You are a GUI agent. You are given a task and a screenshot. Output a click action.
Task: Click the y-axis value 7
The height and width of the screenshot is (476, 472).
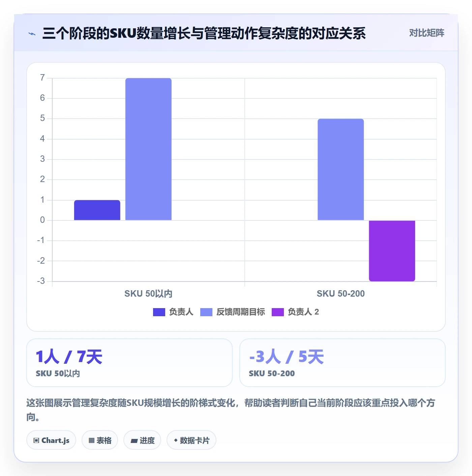[42, 78]
